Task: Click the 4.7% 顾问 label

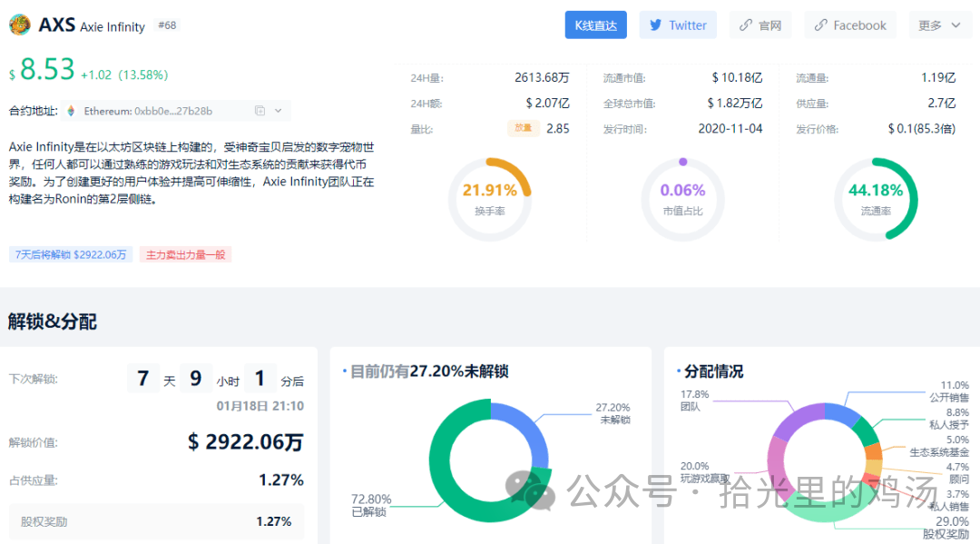Action: coord(959,473)
